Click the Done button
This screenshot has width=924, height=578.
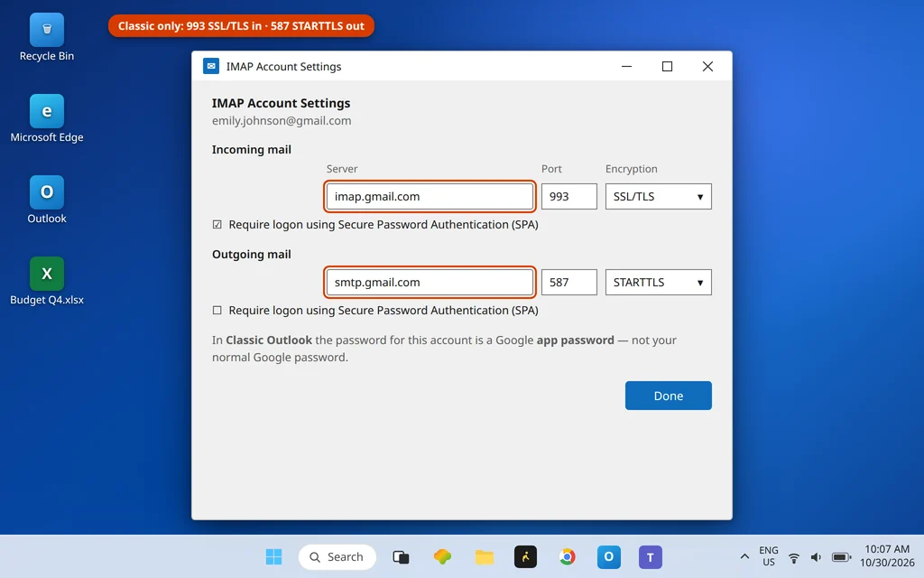[669, 396]
